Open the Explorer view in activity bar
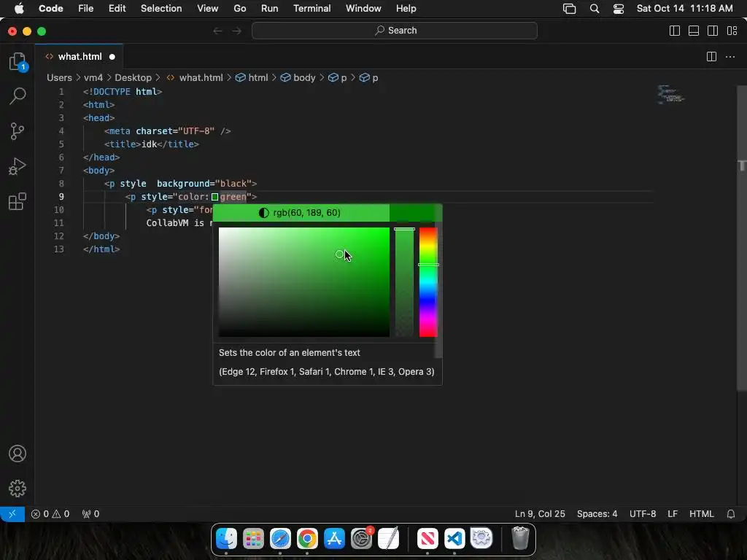 click(18, 61)
